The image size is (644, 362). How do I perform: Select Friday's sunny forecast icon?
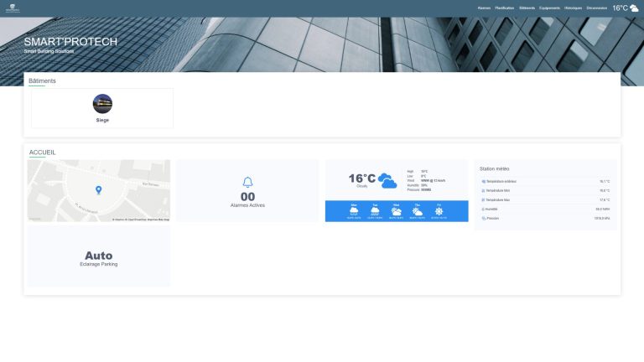pos(439,211)
